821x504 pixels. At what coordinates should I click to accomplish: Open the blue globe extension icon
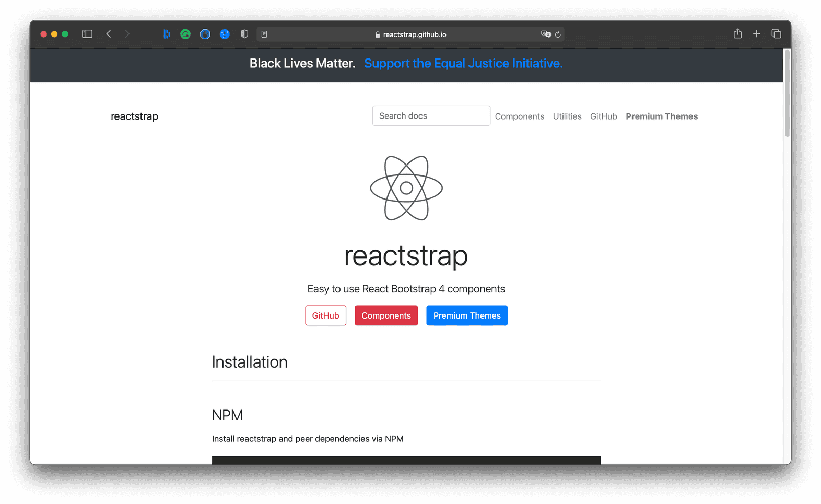(x=225, y=34)
